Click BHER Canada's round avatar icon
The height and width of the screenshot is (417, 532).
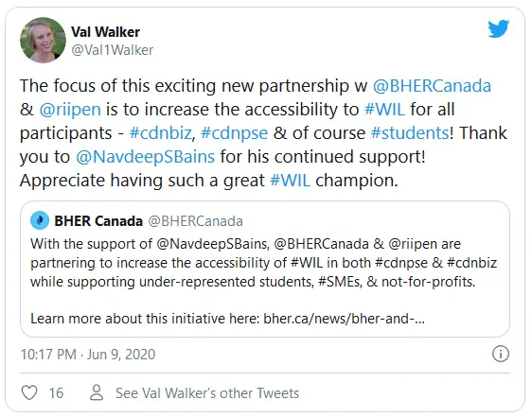point(40,220)
